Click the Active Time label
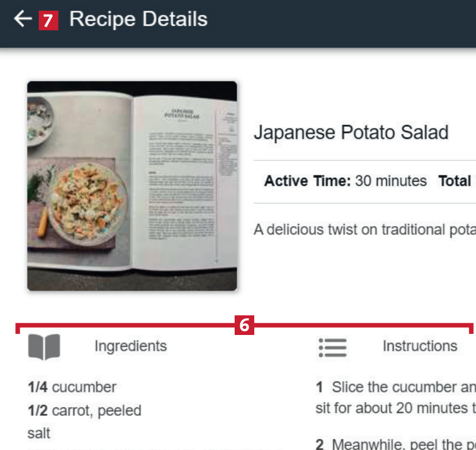The image size is (476, 450). (x=308, y=181)
